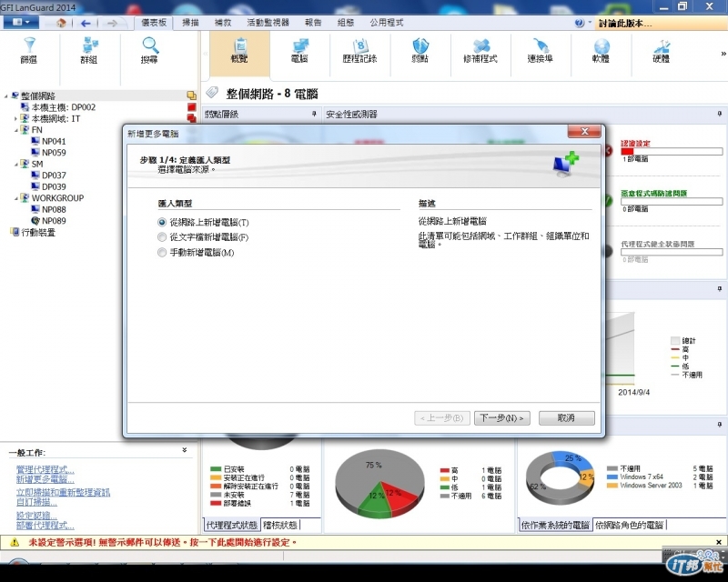This screenshot has height=582, width=728.
Task: Open the 部署代理程式... link
Action: (x=45, y=526)
